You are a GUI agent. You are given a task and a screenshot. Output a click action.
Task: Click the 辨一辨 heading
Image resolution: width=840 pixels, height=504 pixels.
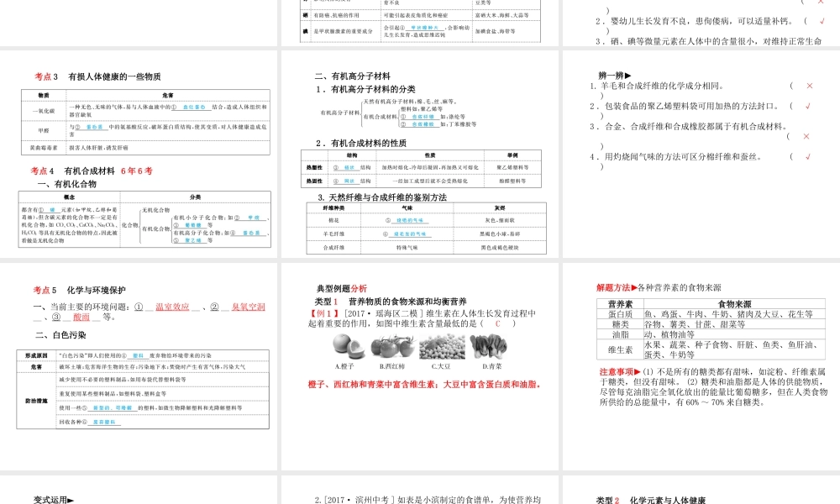(x=615, y=76)
